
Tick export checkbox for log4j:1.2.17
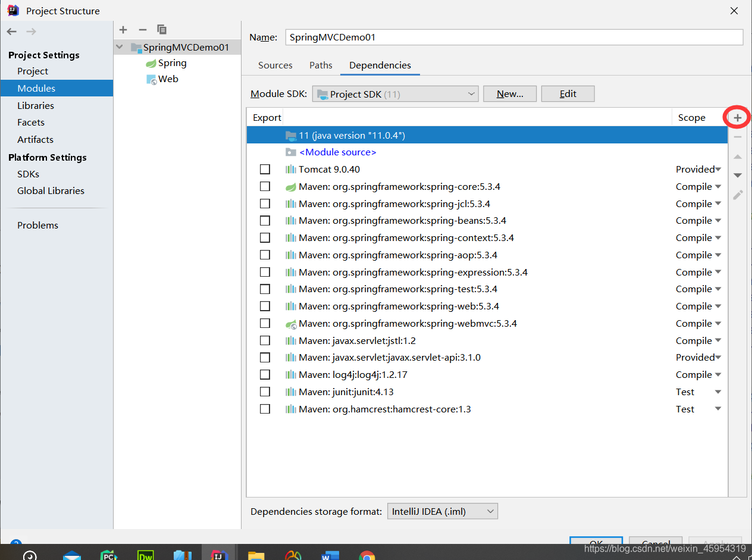(x=265, y=375)
